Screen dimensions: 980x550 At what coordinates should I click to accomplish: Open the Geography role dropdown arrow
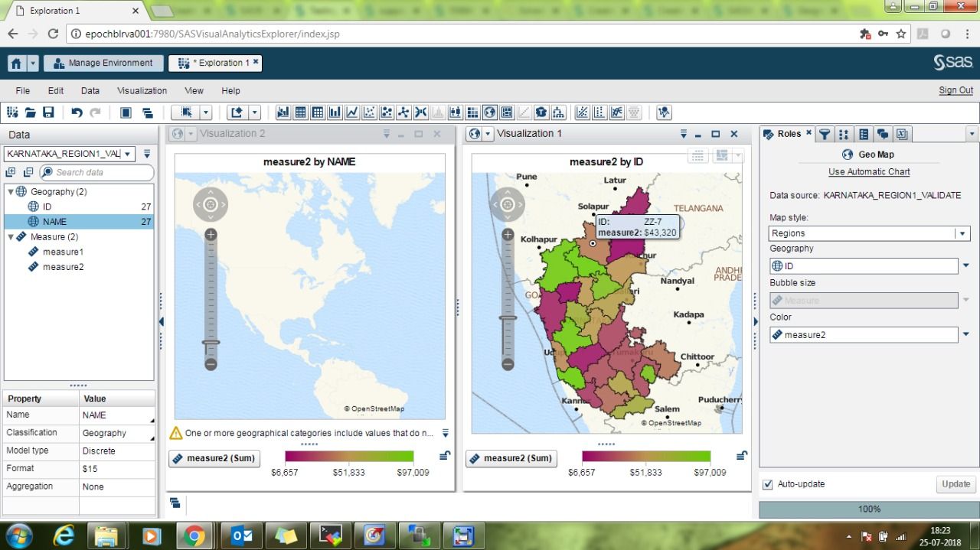[965, 265]
